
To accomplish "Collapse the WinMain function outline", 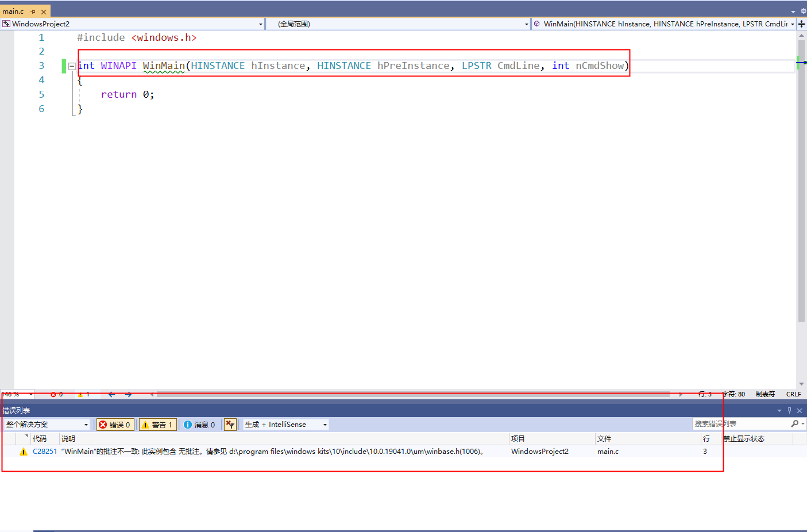I will pyautogui.click(x=72, y=66).
